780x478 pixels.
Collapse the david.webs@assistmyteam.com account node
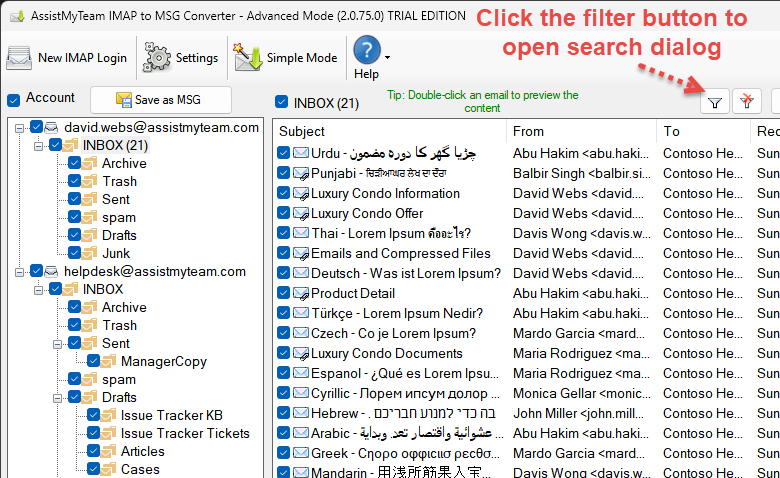(x=19, y=128)
